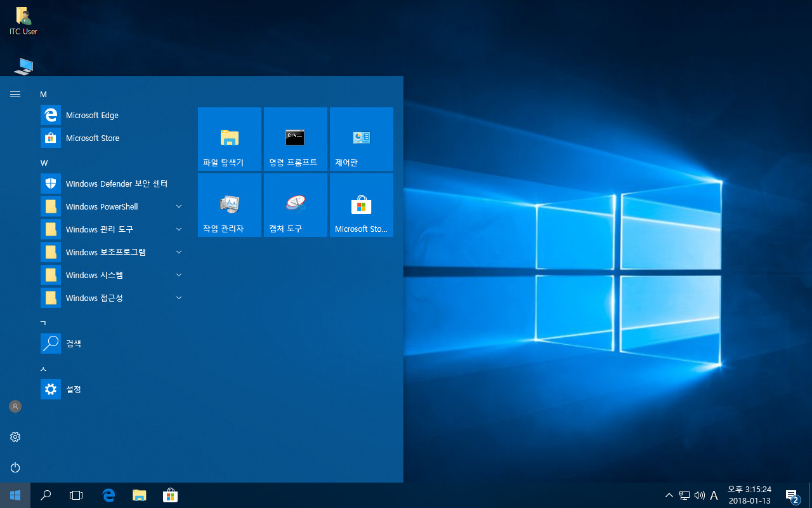The height and width of the screenshot is (508, 812).
Task: Launch the 캡처 도구 tile
Action: click(x=296, y=205)
